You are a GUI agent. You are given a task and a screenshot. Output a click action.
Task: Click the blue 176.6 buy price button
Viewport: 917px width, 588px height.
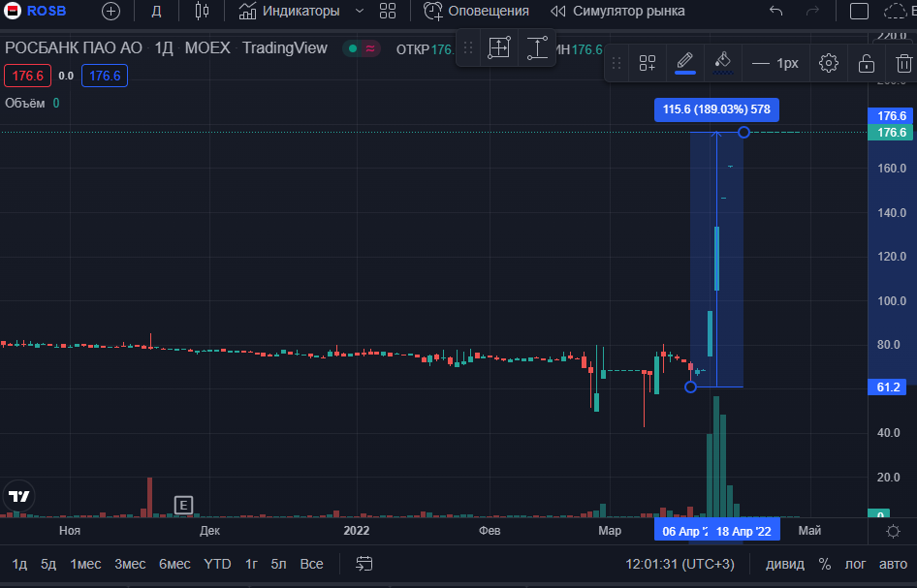pyautogui.click(x=105, y=76)
